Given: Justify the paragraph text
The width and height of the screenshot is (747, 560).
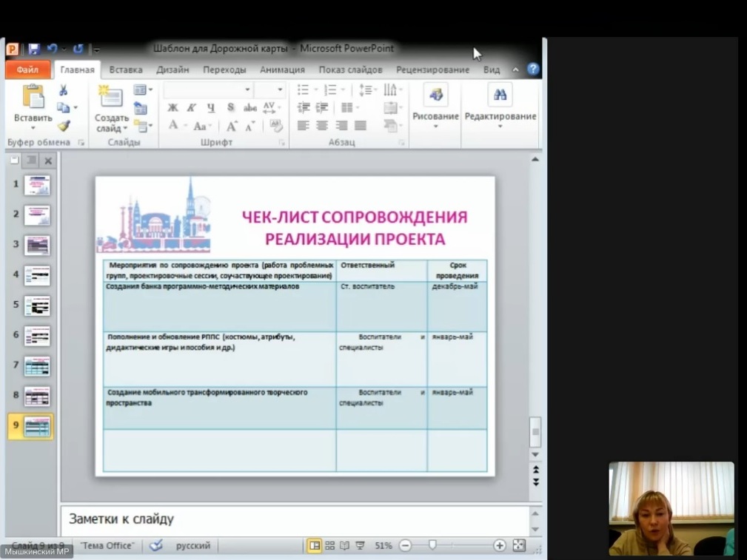Looking at the screenshot, I should pyautogui.click(x=360, y=126).
